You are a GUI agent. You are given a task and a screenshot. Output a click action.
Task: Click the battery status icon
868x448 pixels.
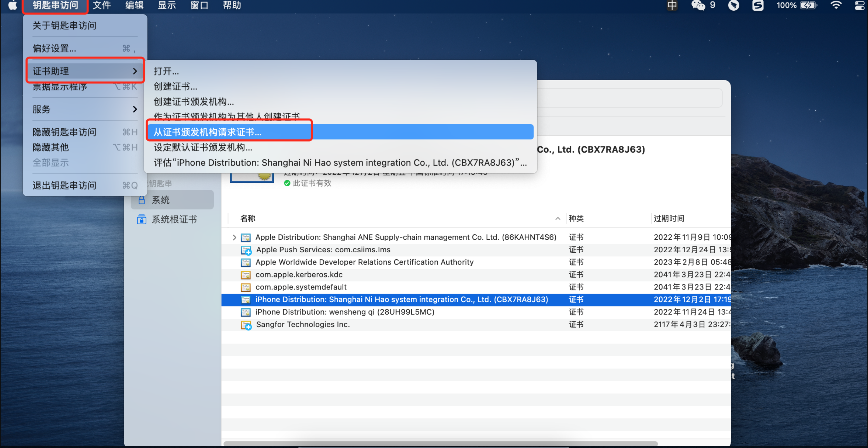pyautogui.click(x=808, y=5)
